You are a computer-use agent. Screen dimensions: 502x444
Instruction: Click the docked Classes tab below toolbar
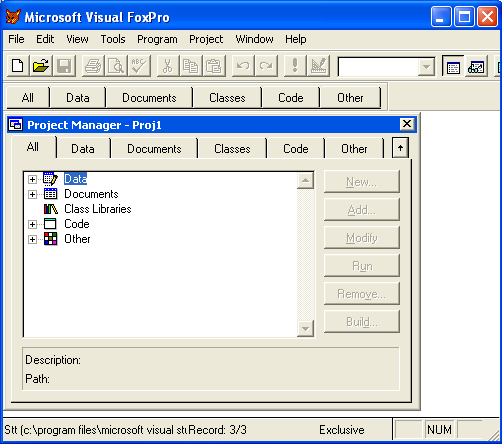point(227,98)
